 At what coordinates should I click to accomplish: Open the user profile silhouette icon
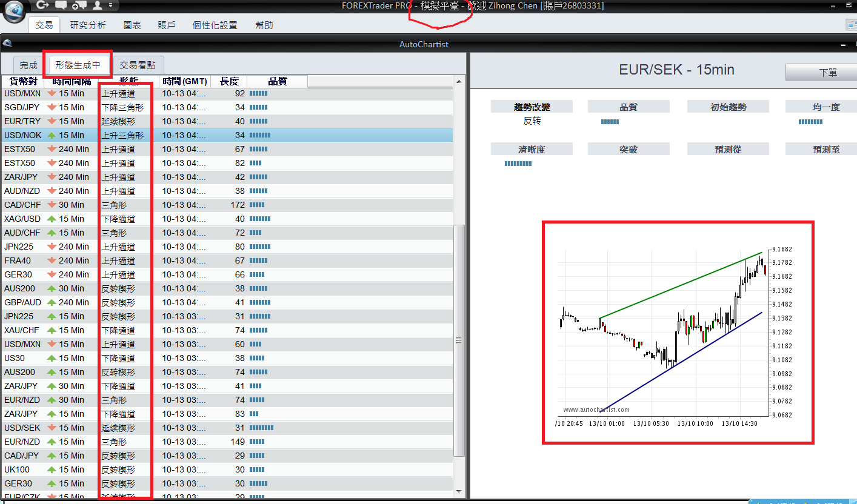pyautogui.click(x=97, y=5)
